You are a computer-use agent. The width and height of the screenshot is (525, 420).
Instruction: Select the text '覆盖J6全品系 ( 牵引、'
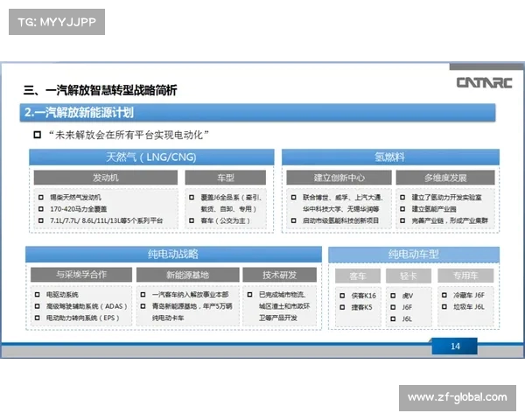pyautogui.click(x=231, y=197)
